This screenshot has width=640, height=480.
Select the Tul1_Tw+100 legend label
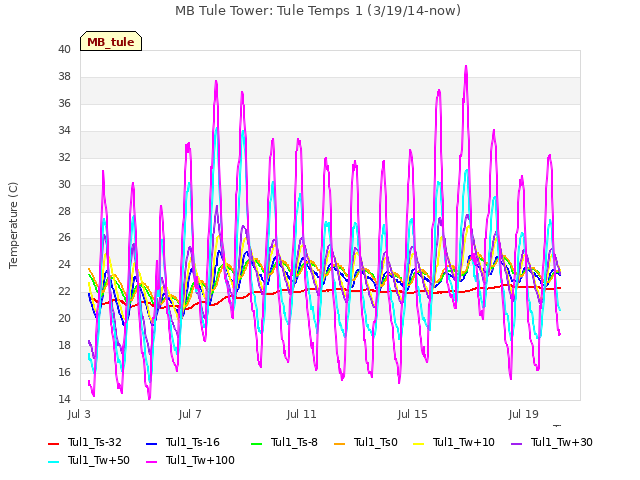click(x=200, y=460)
